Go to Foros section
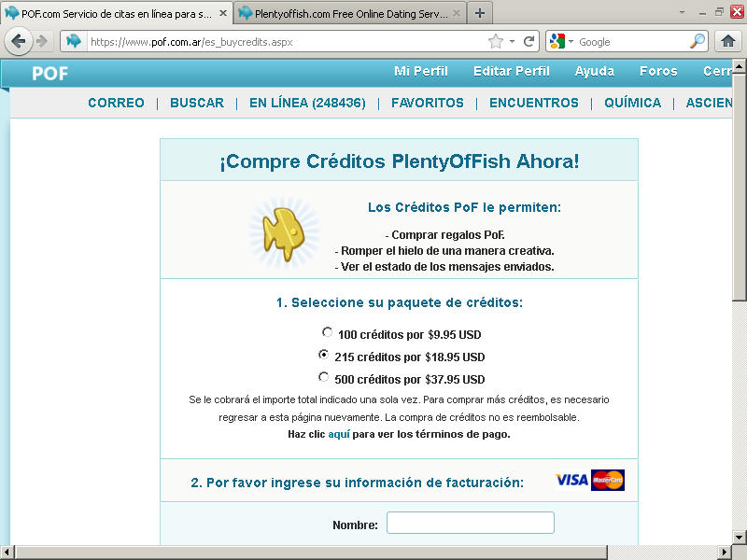This screenshot has width=747, height=560. tap(658, 72)
